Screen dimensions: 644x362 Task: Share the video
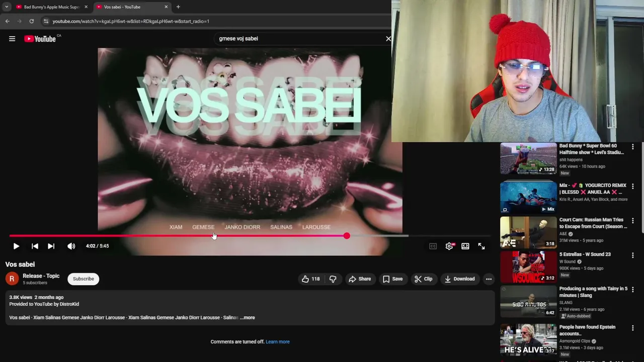point(360,279)
